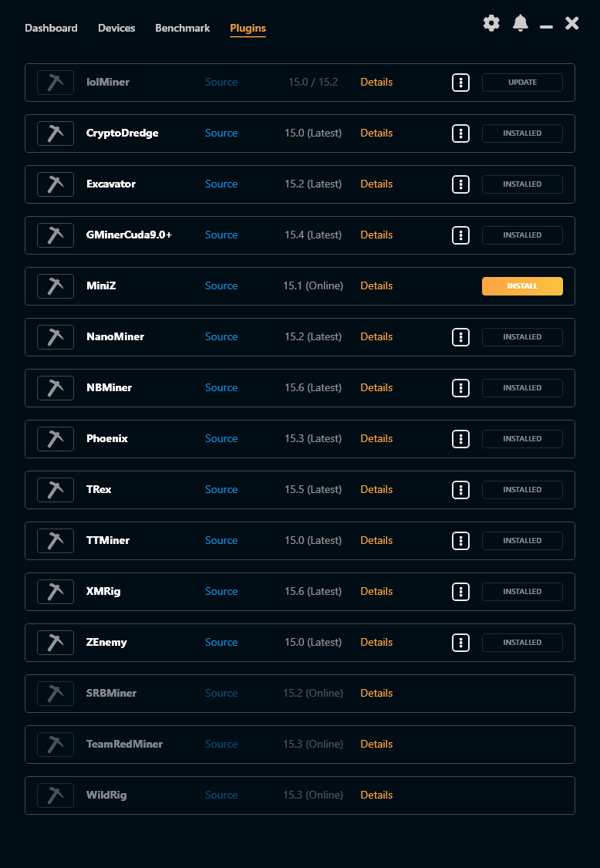Image resolution: width=600 pixels, height=868 pixels.
Task: Switch to the Dashboard tab
Action: click(51, 29)
